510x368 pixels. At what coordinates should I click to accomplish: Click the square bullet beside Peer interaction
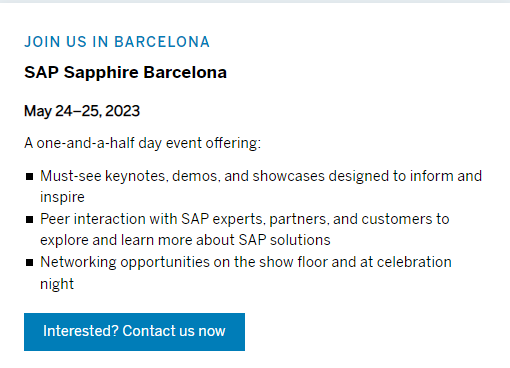[29, 219]
